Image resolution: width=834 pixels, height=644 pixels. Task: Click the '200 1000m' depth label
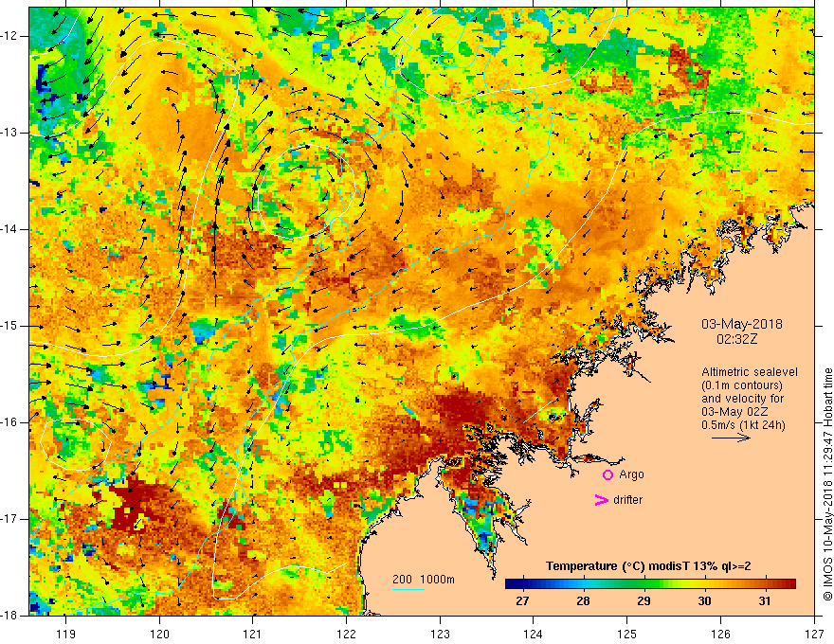424,580
